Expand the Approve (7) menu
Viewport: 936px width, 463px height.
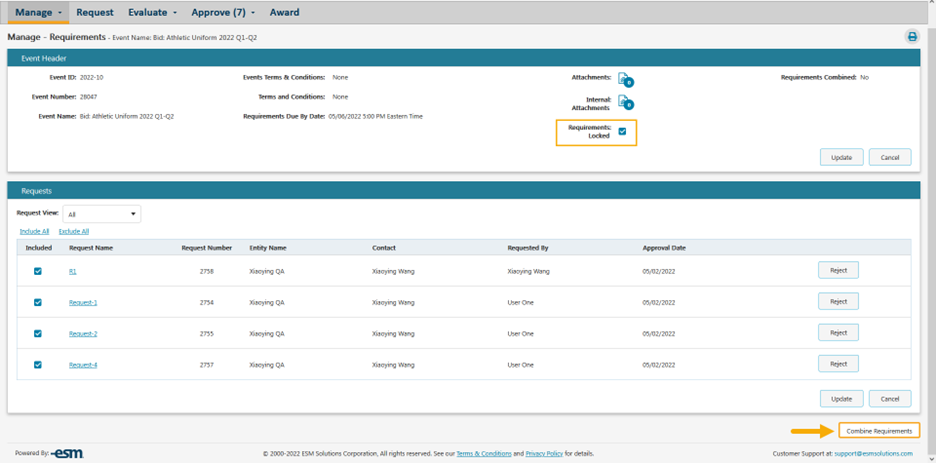point(223,12)
